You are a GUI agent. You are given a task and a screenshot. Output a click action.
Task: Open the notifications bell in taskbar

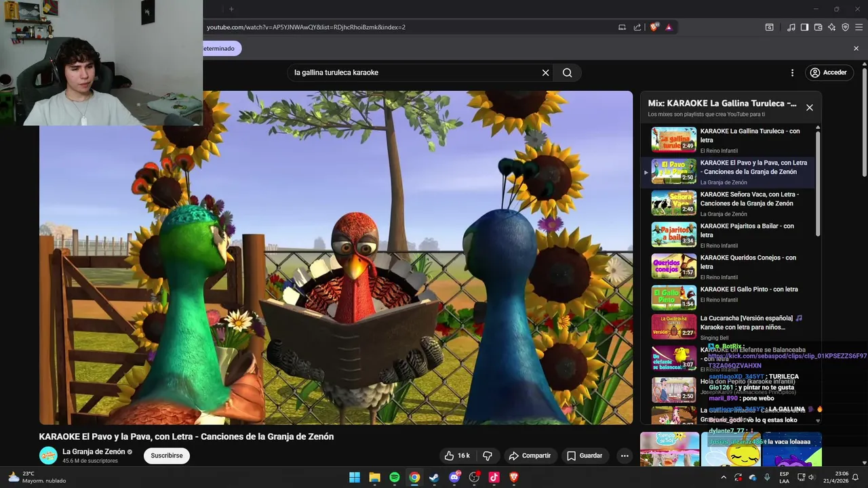[x=856, y=477]
